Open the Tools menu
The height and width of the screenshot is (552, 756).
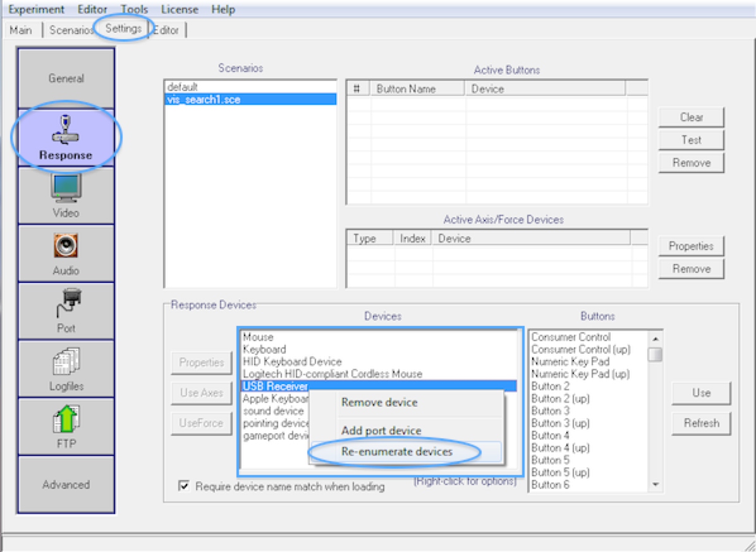pyautogui.click(x=134, y=9)
